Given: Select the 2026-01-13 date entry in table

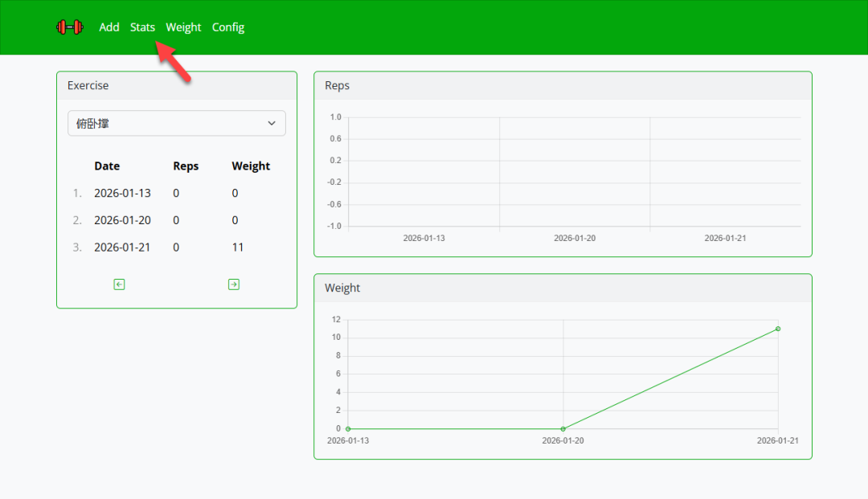Looking at the screenshot, I should tap(122, 194).
